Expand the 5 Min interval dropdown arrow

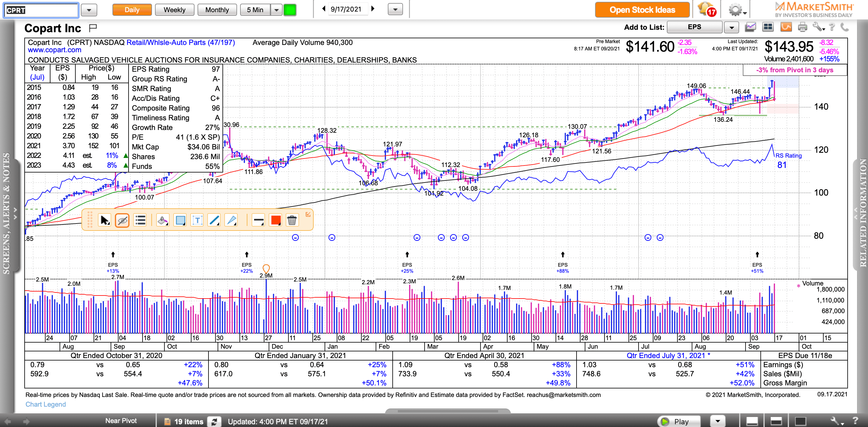(276, 10)
